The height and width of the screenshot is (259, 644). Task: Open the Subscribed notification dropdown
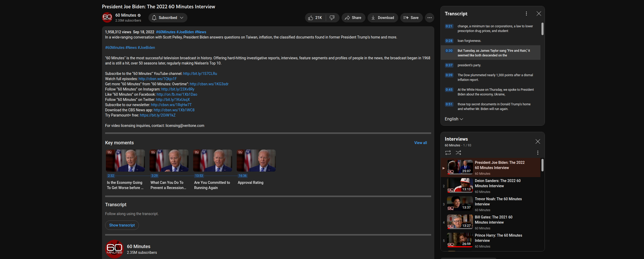168,18
